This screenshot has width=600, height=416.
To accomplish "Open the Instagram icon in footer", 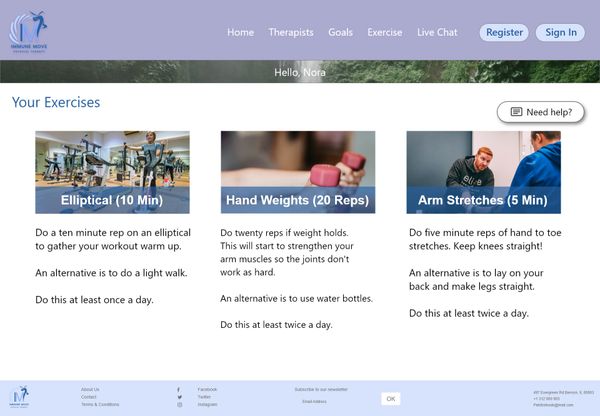I will [x=179, y=405].
